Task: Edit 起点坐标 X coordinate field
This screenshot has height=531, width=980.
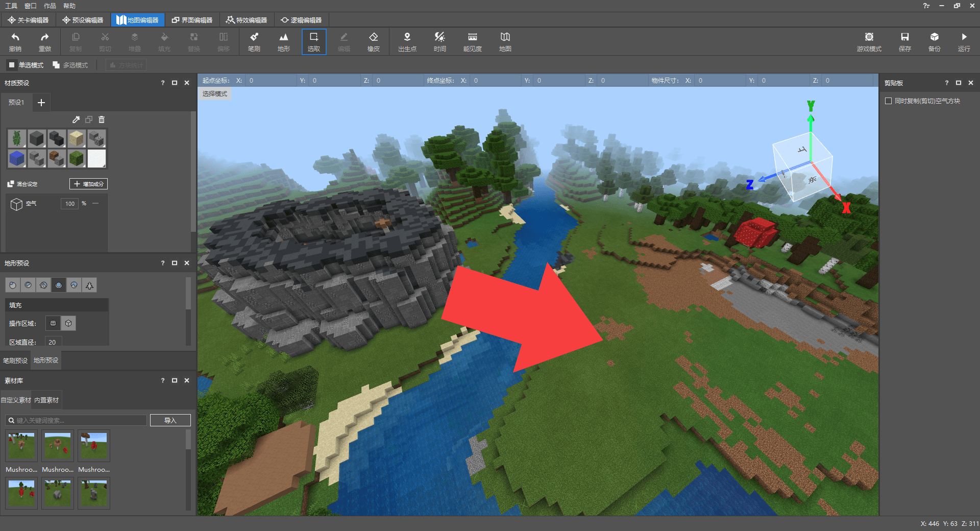Action: pyautogui.click(x=271, y=81)
